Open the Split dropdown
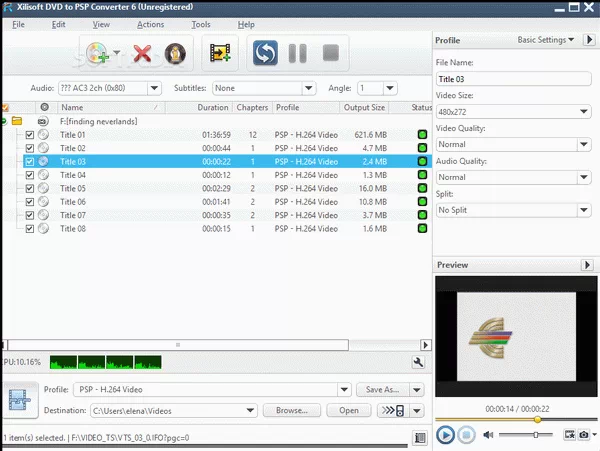 point(513,210)
